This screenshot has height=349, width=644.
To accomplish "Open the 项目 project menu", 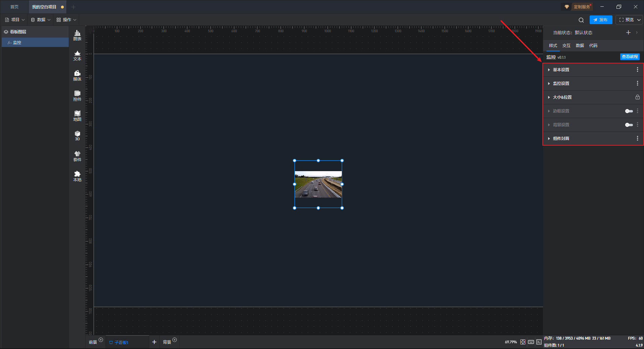I will 15,20.
